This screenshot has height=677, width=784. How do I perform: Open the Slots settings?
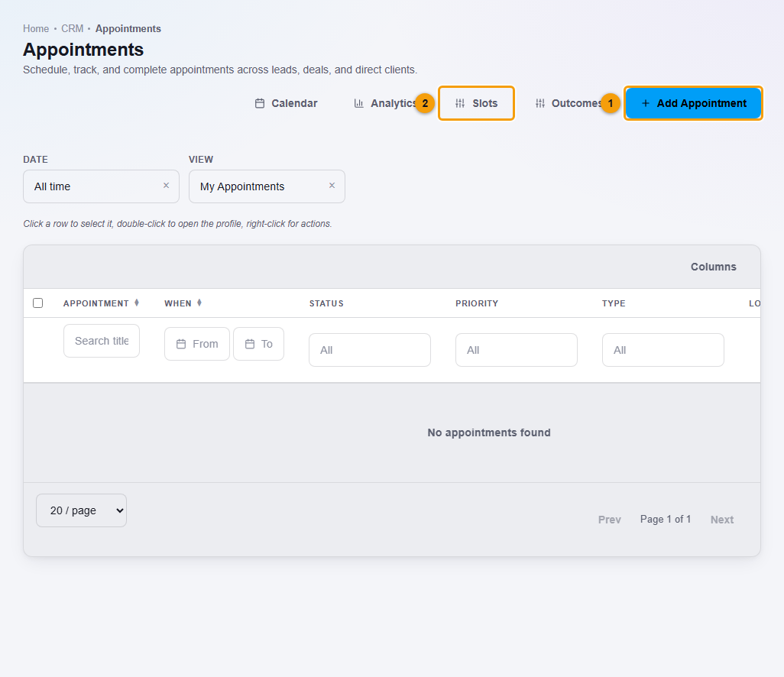click(x=476, y=103)
